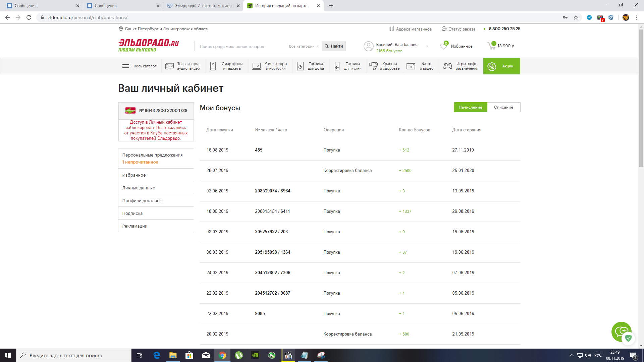Click the user profile avatar icon
This screenshot has width=644, height=362.
368,46
